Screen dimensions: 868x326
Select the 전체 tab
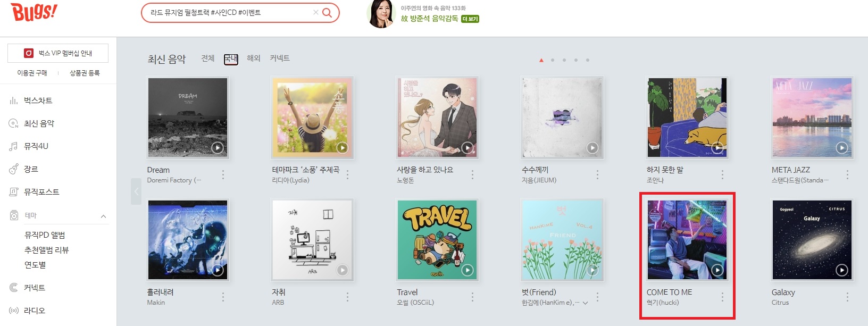[208, 58]
